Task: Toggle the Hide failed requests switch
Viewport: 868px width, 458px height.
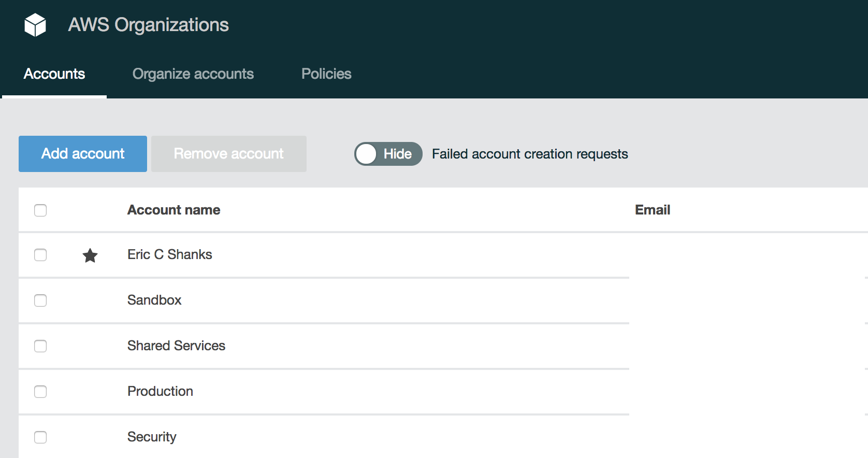Action: (388, 154)
